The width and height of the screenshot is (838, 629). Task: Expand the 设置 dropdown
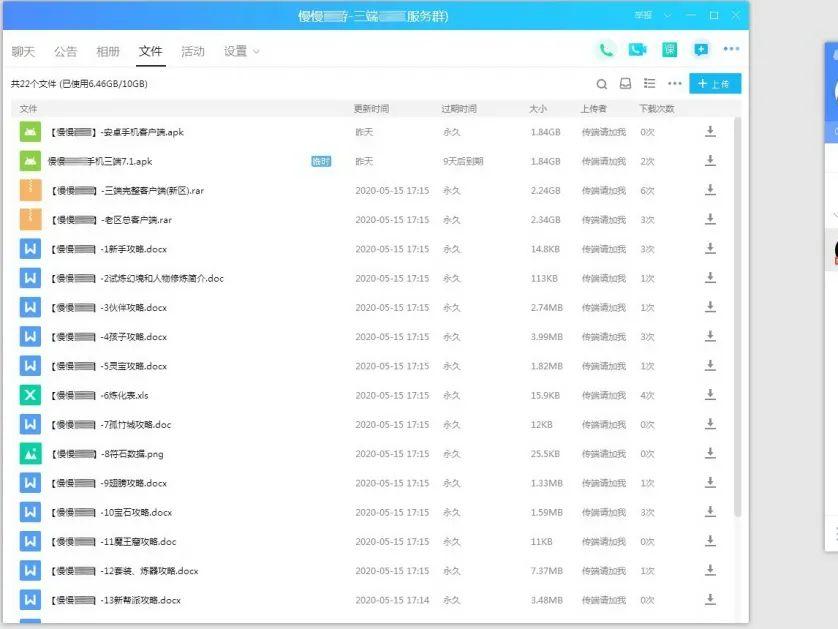[241, 51]
